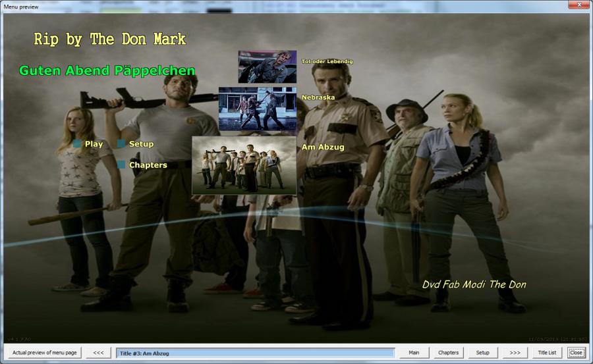The width and height of the screenshot is (593, 364).
Task: Open the Title List
Action: 547,353
